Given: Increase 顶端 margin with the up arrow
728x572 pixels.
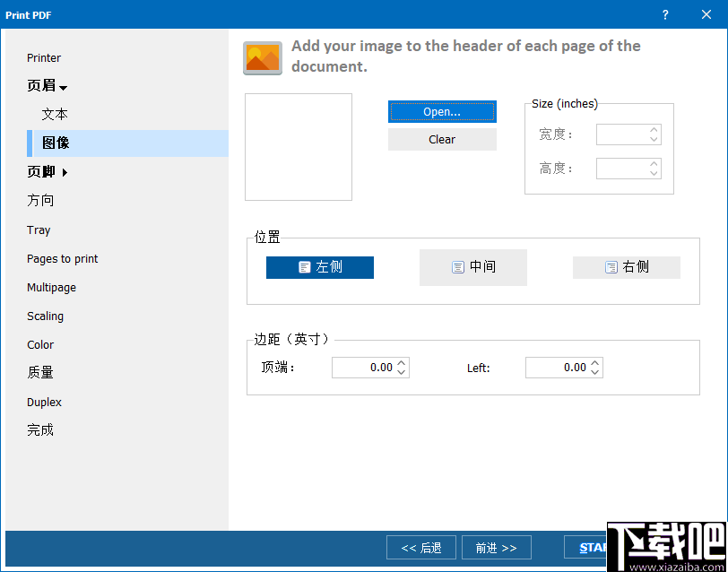Looking at the screenshot, I should coord(403,363).
